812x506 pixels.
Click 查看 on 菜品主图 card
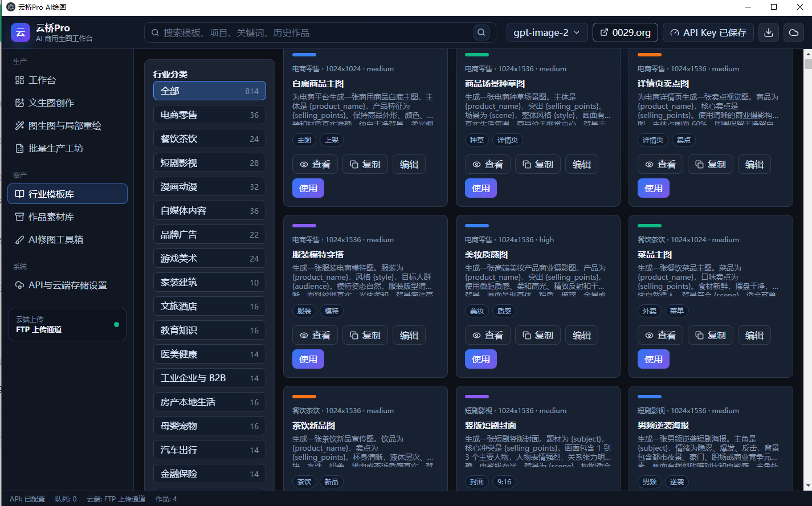click(660, 335)
